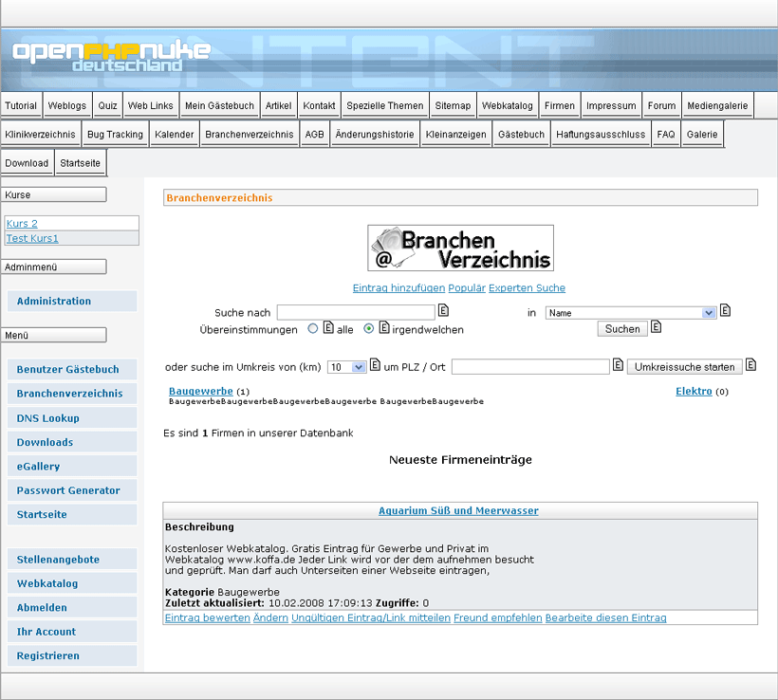
Task: Go to Bug Tracking in the navigation bar
Action: point(115,135)
